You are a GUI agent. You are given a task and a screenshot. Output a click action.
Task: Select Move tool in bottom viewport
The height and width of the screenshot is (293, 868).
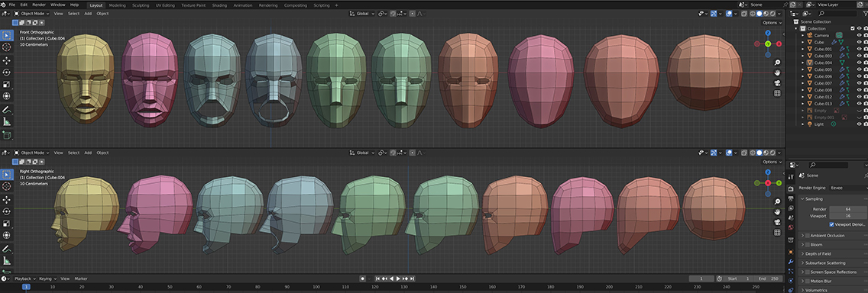coord(7,199)
